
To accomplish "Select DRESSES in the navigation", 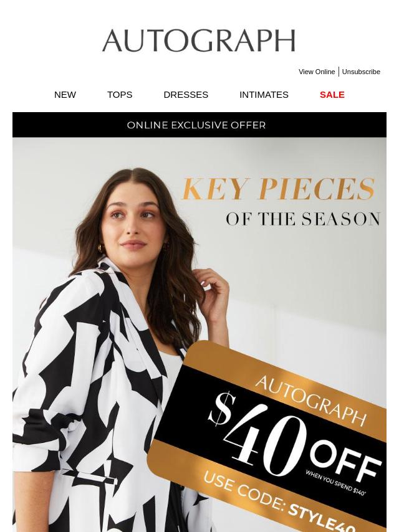I will coord(186,95).
